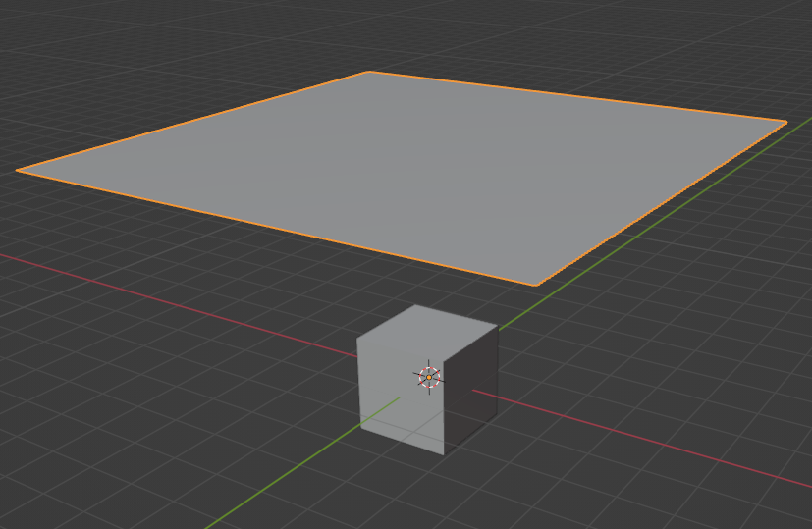This screenshot has height=529, width=812.
Task: Click the 3D cursor on the cube
Action: point(429,377)
